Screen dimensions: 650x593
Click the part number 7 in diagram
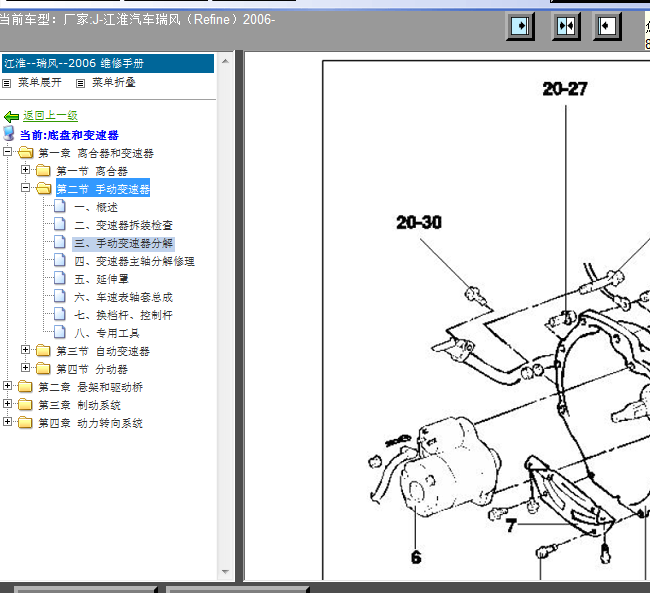tap(511, 525)
